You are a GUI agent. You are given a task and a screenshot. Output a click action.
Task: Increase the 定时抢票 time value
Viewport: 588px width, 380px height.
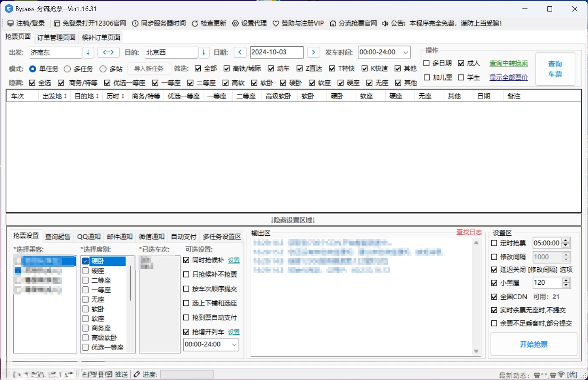click(566, 241)
